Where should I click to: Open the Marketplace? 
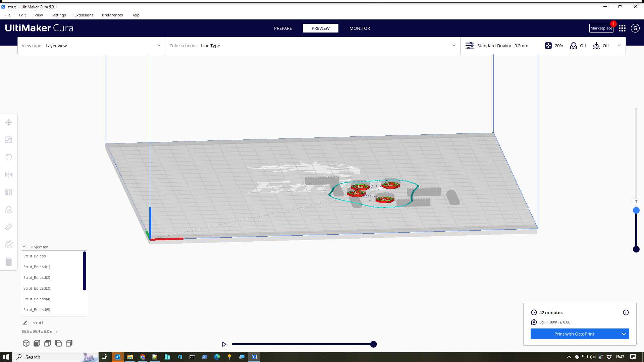[x=601, y=28]
